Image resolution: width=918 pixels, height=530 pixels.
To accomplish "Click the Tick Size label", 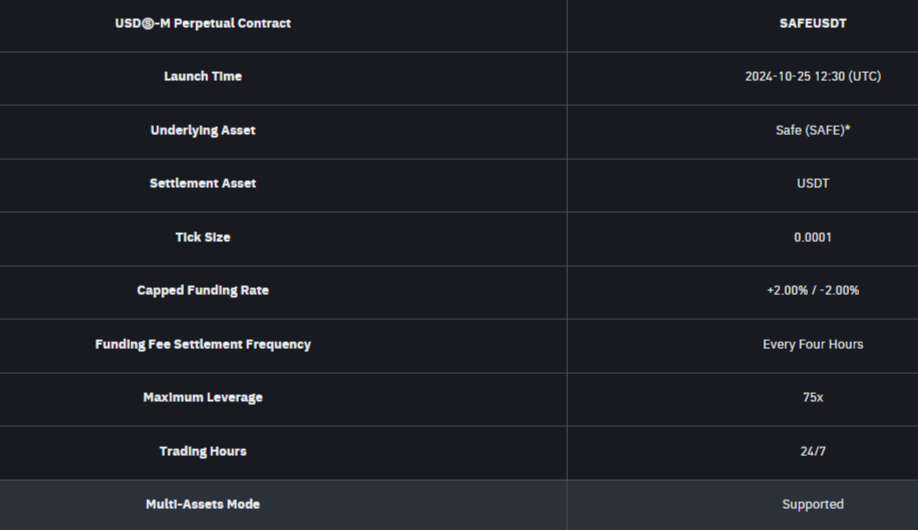I will [203, 237].
